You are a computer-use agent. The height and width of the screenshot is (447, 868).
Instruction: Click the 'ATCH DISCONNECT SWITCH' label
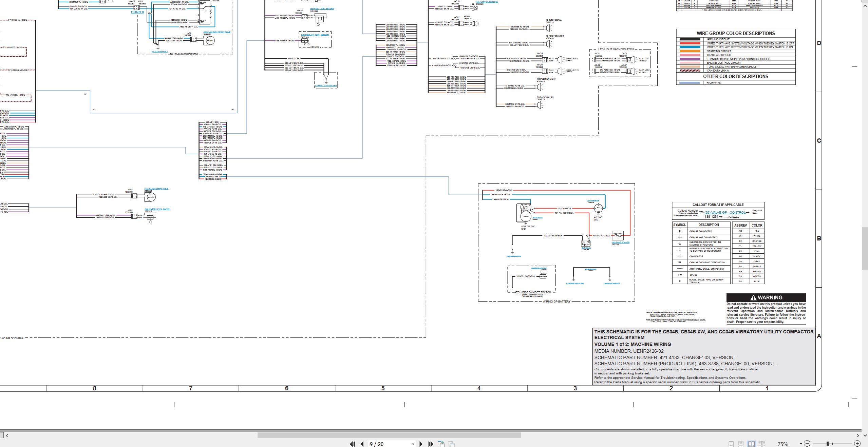tap(532, 292)
